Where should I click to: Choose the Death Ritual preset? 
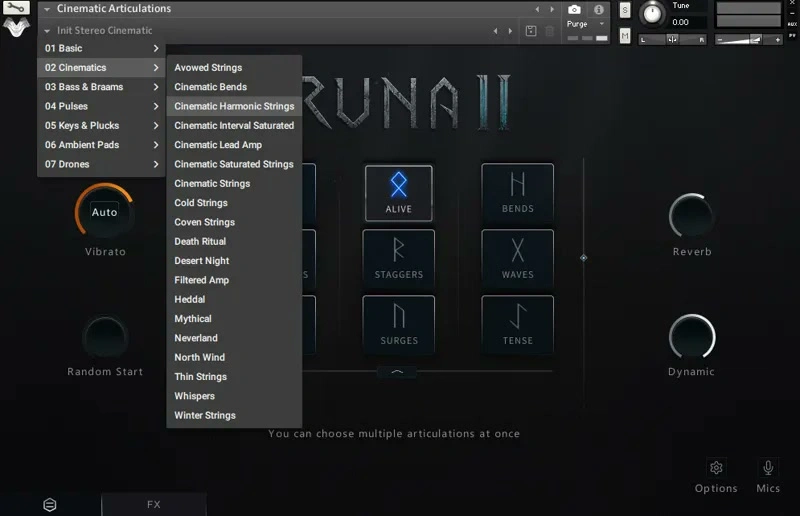pos(234,241)
